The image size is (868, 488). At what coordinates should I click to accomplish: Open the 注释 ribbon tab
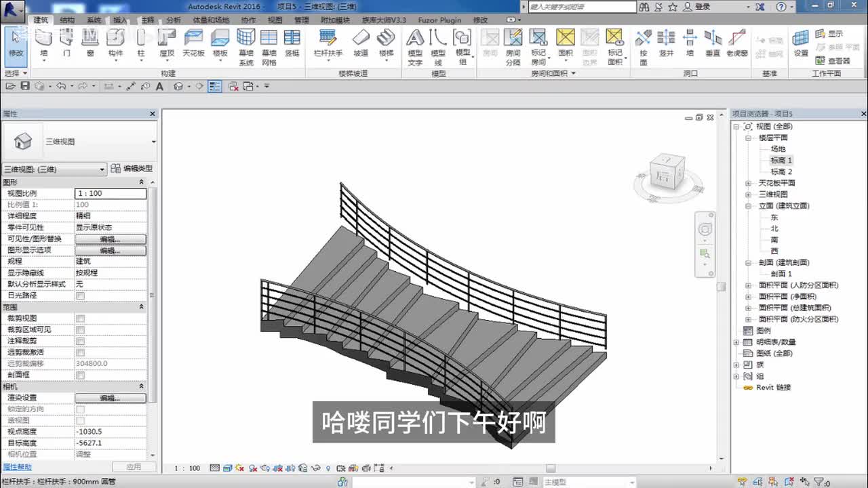pos(148,20)
